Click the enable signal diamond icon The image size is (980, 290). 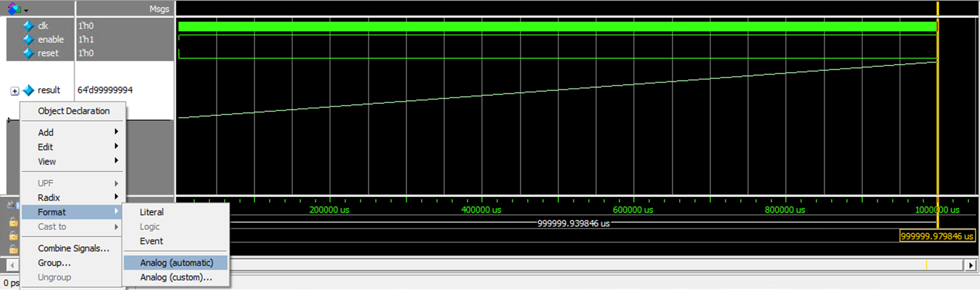(x=29, y=40)
